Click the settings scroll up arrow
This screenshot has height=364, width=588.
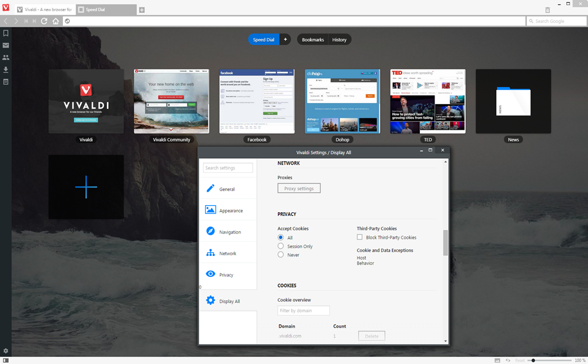[446, 162]
